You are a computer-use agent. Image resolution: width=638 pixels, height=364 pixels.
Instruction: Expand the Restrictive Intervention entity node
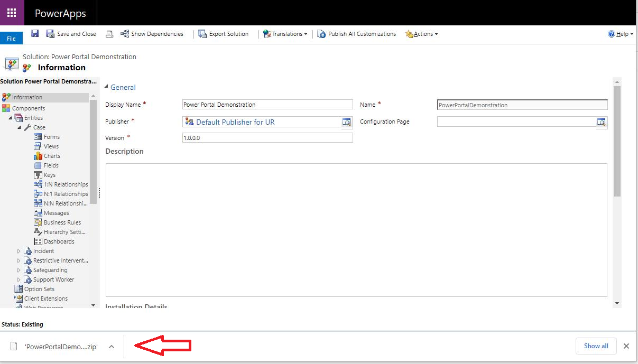click(19, 260)
